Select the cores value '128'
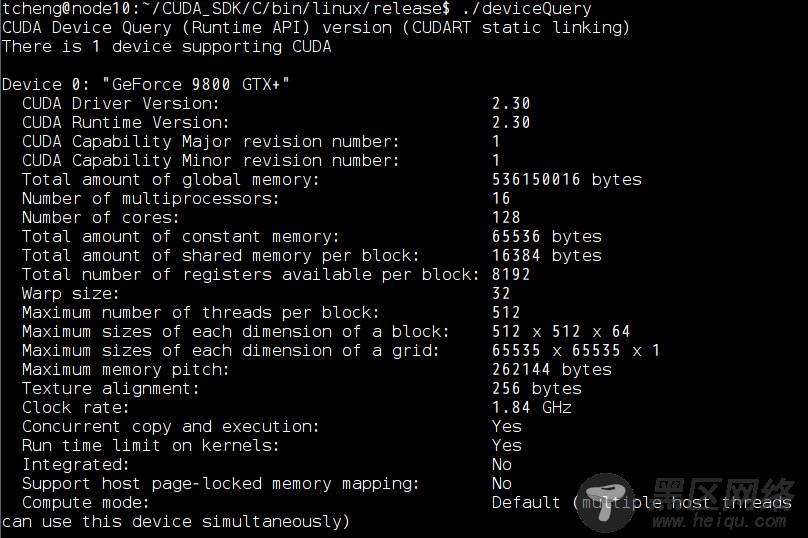Image resolution: width=808 pixels, height=538 pixels. (x=506, y=218)
